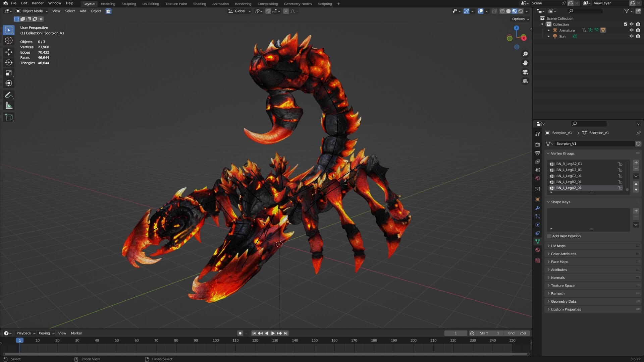Select the Measure tool
The height and width of the screenshot is (362, 644).
(x=9, y=106)
